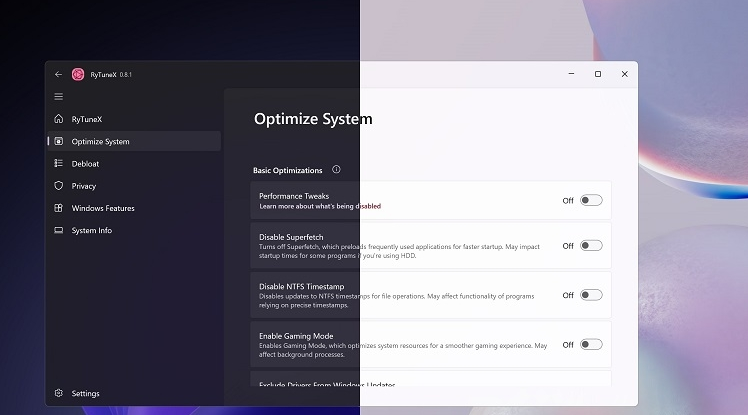Click the Windows Features icon
Viewport: 748px width, 415px height.
(x=59, y=208)
